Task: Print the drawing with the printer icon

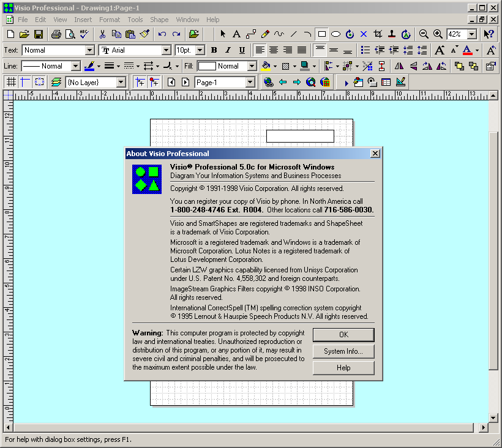Action: tap(56, 34)
